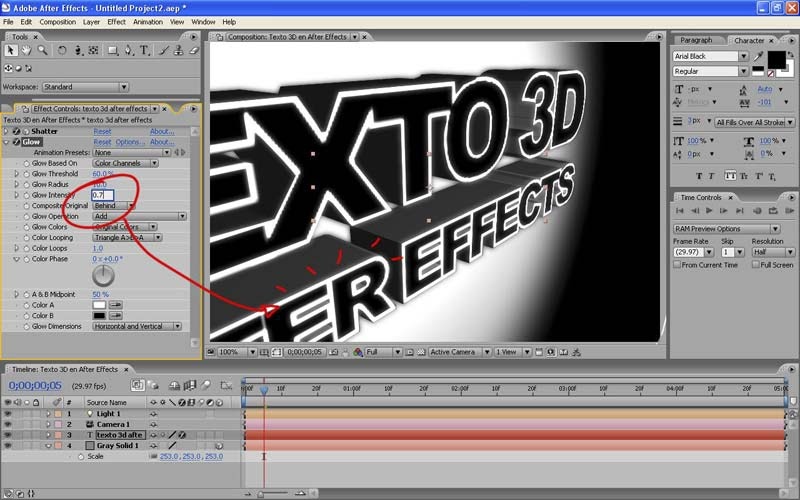Click the Small Caps button
Viewport: 800px width, 500px height.
pos(743,176)
